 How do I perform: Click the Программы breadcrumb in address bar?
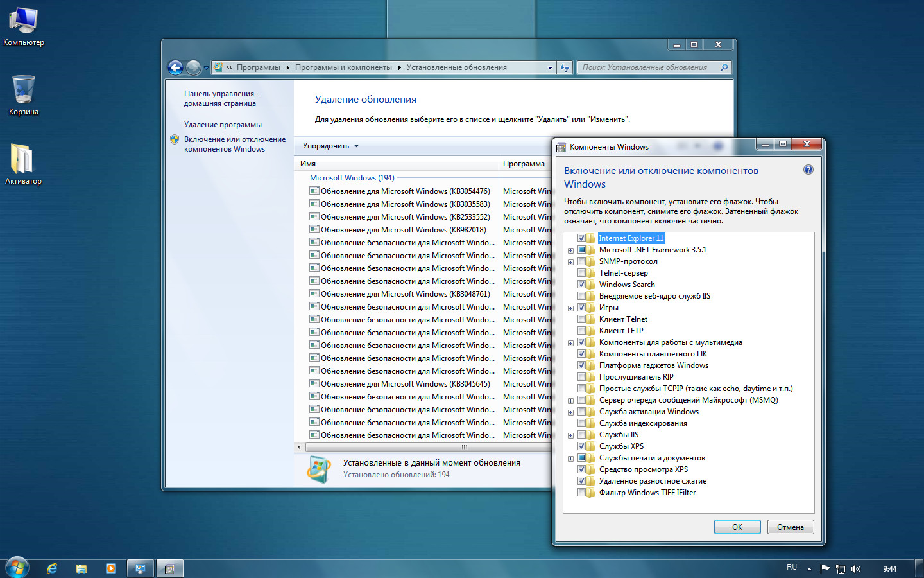(x=258, y=67)
